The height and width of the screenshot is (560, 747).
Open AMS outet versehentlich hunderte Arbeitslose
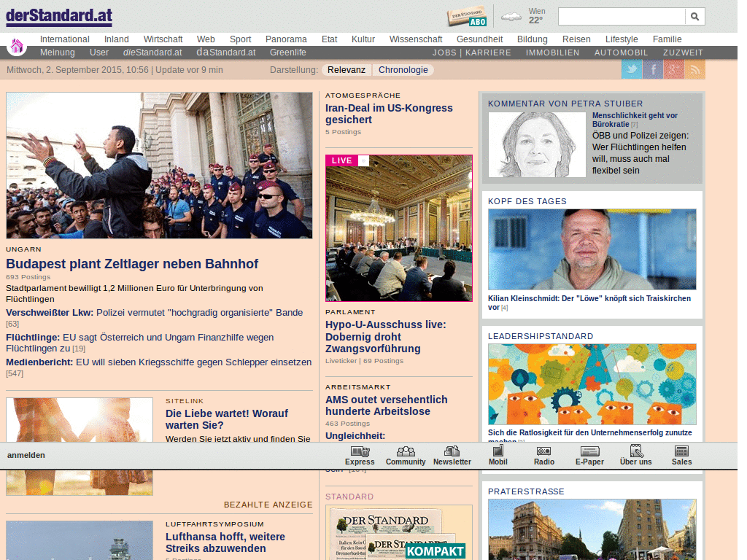point(387,405)
